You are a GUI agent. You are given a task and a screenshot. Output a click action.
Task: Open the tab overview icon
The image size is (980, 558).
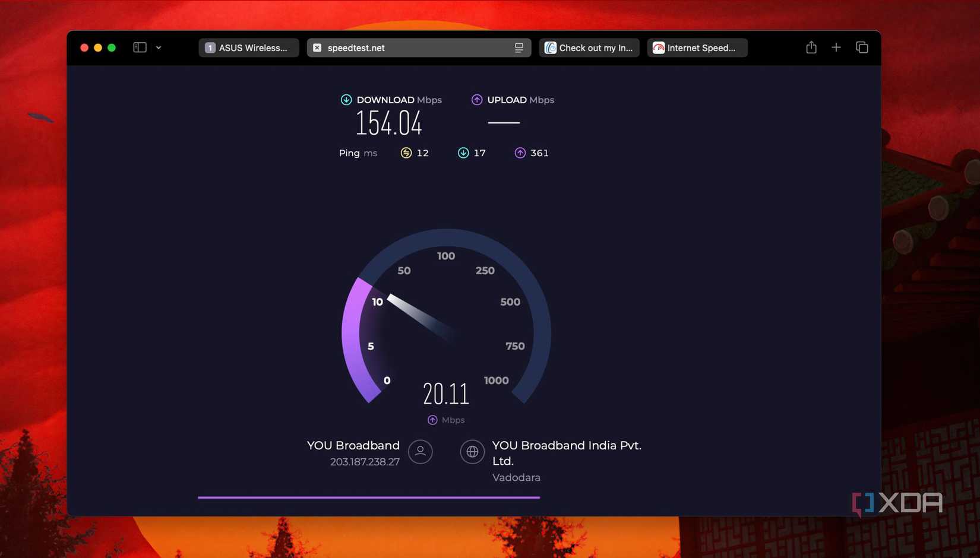(x=861, y=47)
